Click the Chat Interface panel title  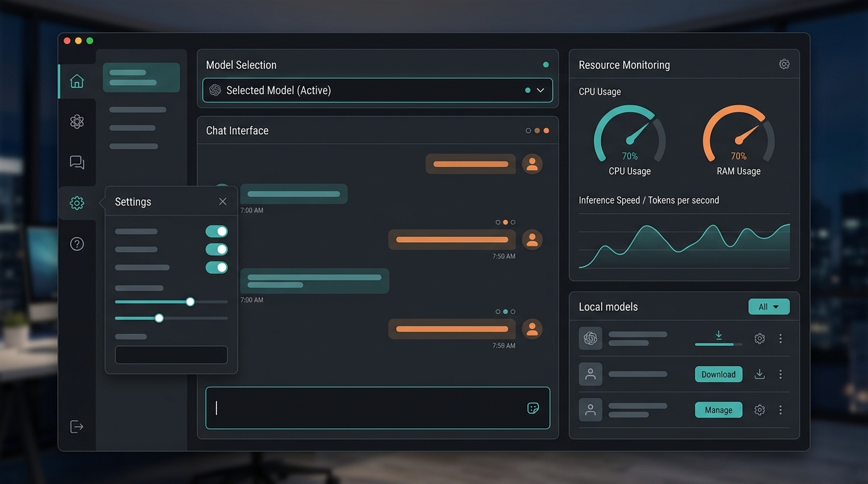[x=237, y=130]
